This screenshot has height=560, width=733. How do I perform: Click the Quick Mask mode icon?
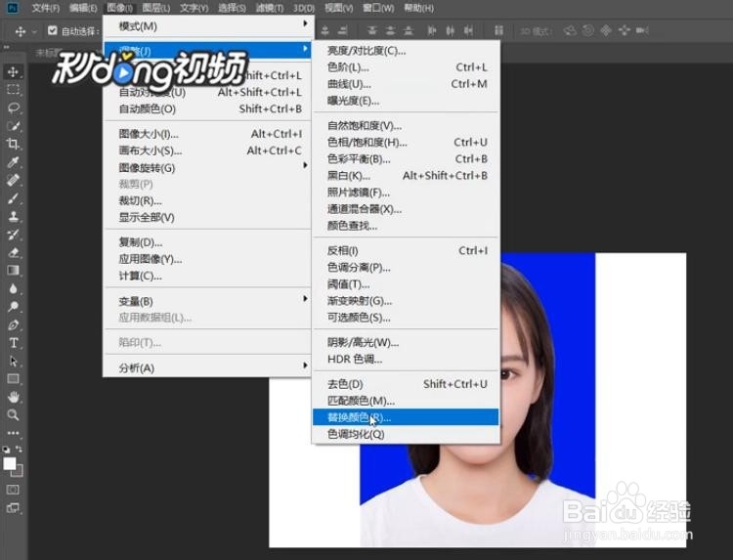tap(13, 490)
